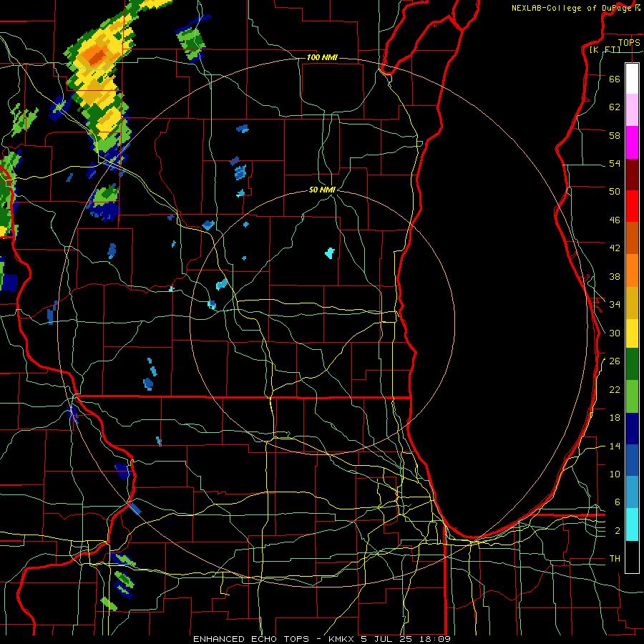Click the 'TOPS' legend title

point(629,42)
